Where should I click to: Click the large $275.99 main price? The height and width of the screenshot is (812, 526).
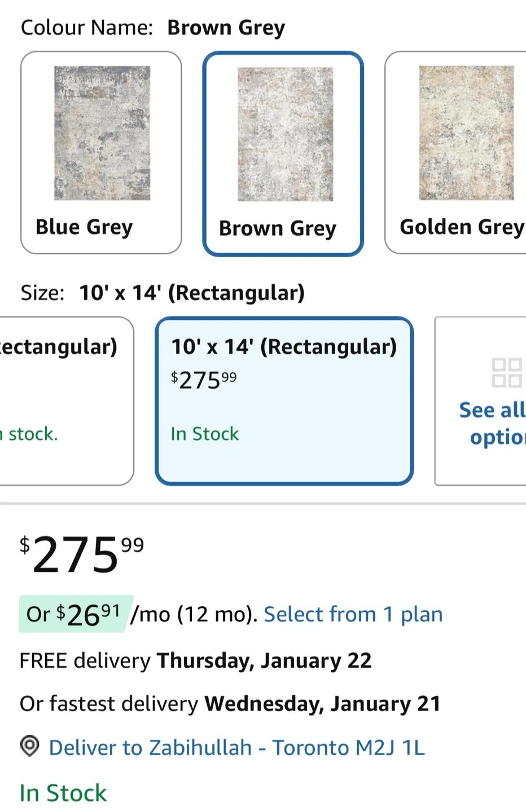coord(82,554)
